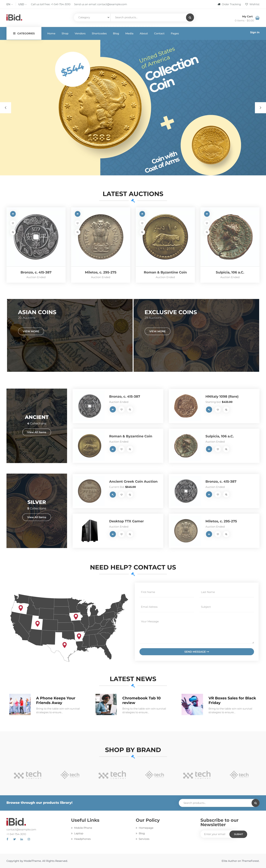Viewport: 266px width, 868px height.
Task: Click the Facebook icon in the footer
Action: [x=7, y=839]
